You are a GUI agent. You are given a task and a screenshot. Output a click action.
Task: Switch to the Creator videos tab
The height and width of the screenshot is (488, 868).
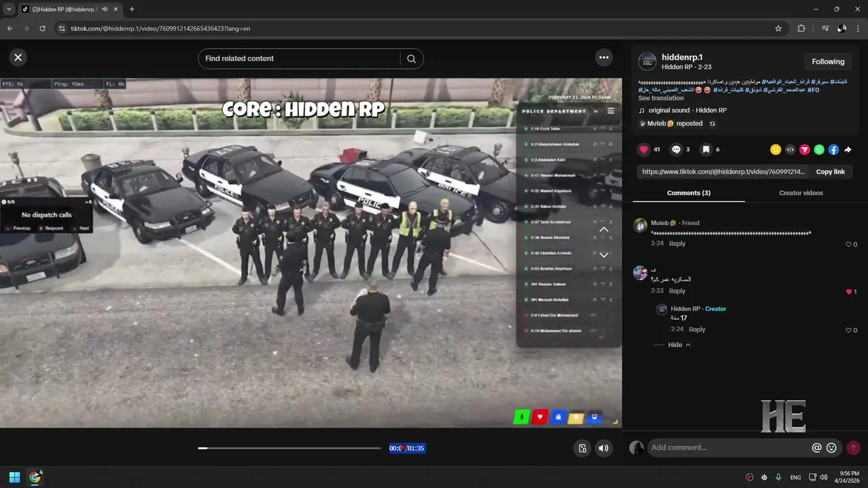coord(801,193)
